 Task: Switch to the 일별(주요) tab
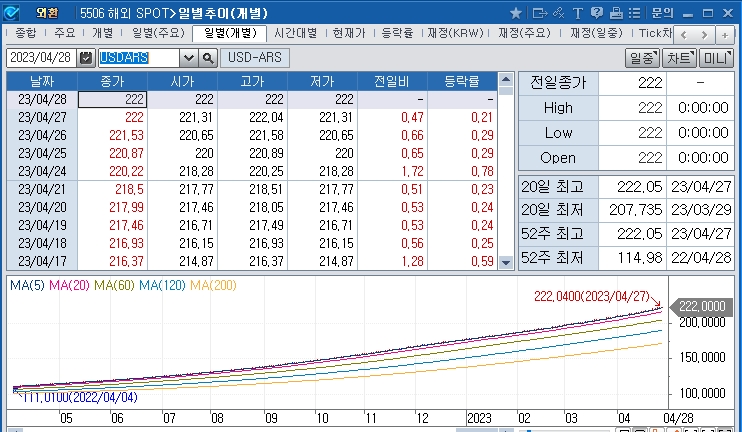tap(159, 33)
